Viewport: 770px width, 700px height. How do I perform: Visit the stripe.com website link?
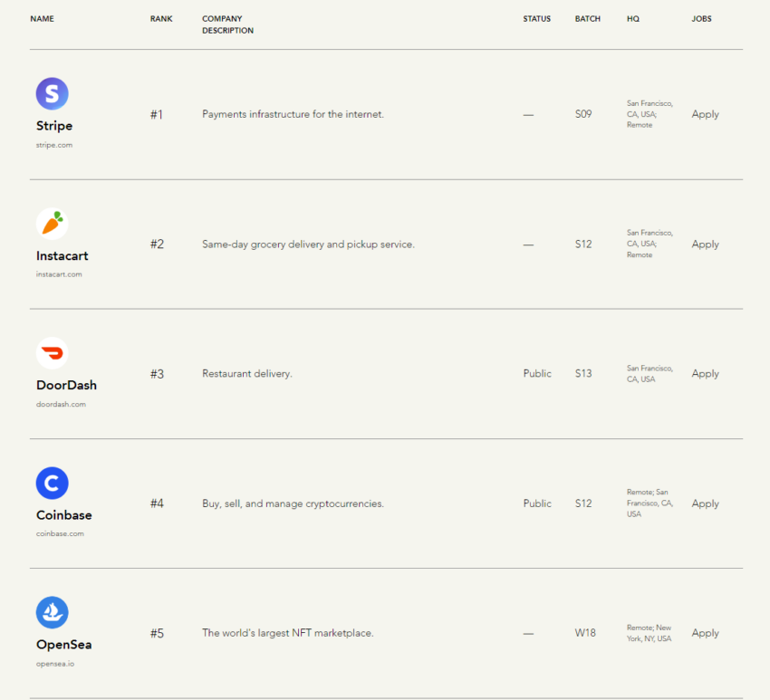(x=54, y=145)
